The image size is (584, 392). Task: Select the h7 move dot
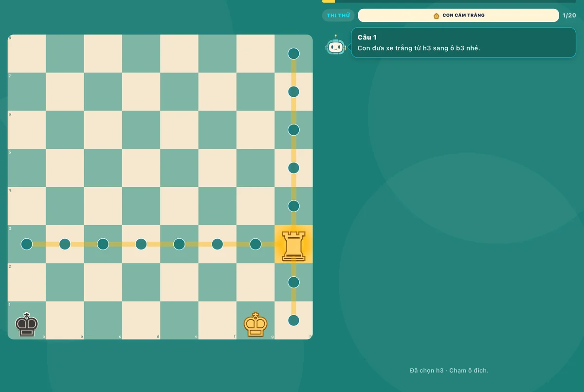point(293,91)
